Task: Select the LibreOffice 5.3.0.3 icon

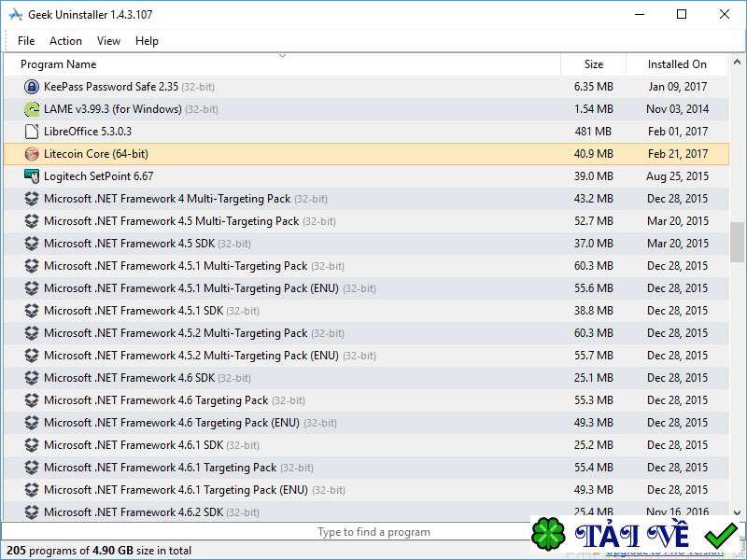Action: pyautogui.click(x=32, y=131)
